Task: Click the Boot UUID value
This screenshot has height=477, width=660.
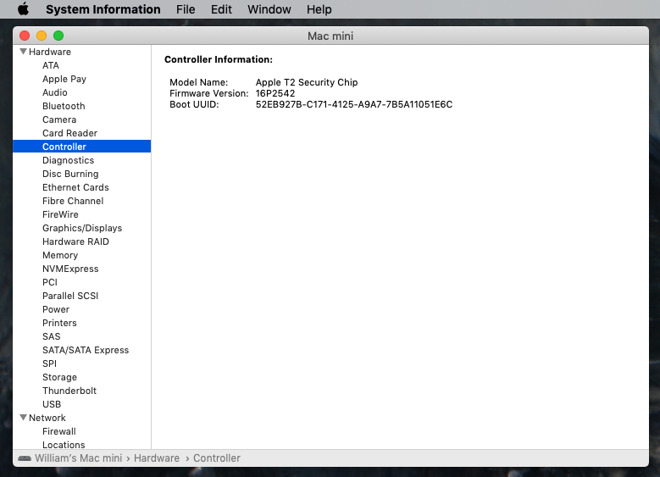Action: (354, 104)
